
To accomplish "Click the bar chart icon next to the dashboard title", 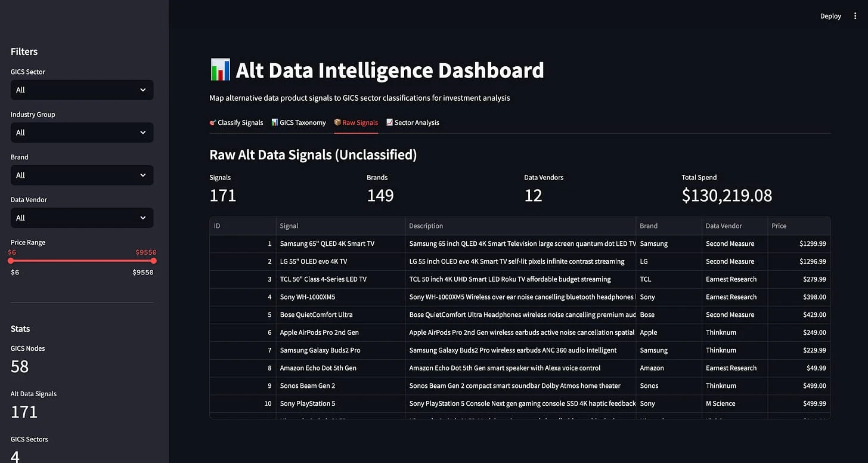I will [219, 69].
